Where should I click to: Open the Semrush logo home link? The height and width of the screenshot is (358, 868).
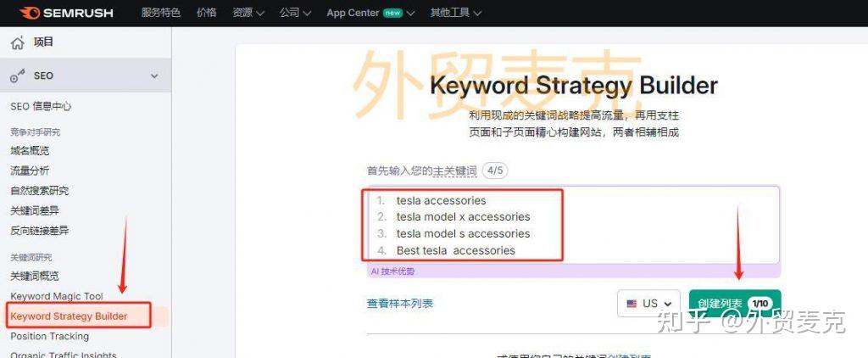click(66, 13)
